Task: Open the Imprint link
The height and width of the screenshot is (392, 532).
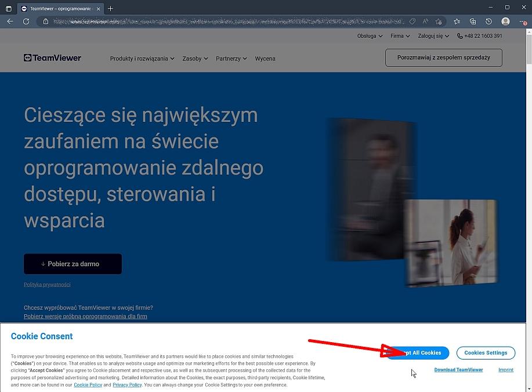Action: [x=506, y=369]
